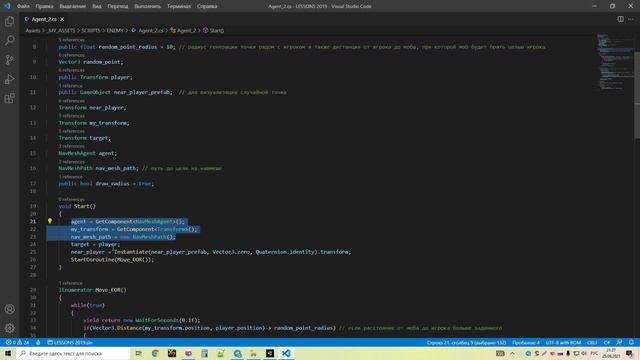Expand the ENEMY breadcrumb
The width and height of the screenshot is (640, 360).
point(115,30)
